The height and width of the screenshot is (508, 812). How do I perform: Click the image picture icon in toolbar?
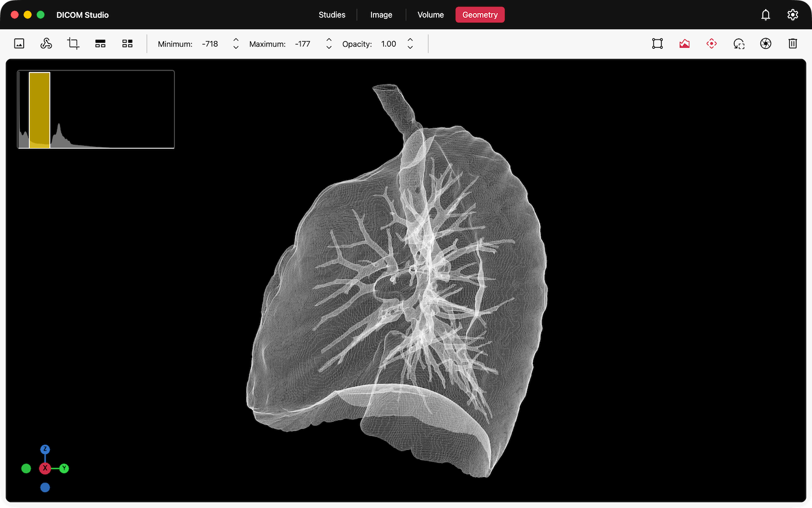[x=19, y=44]
